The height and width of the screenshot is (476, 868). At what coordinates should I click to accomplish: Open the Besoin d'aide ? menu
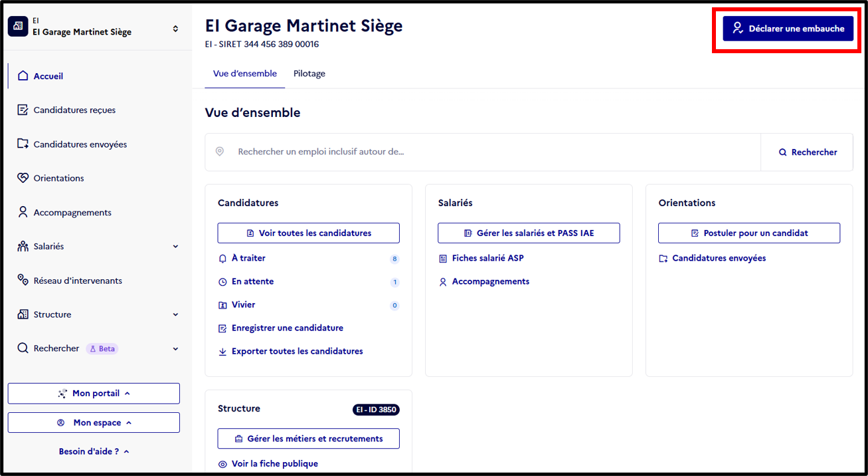coord(94,451)
